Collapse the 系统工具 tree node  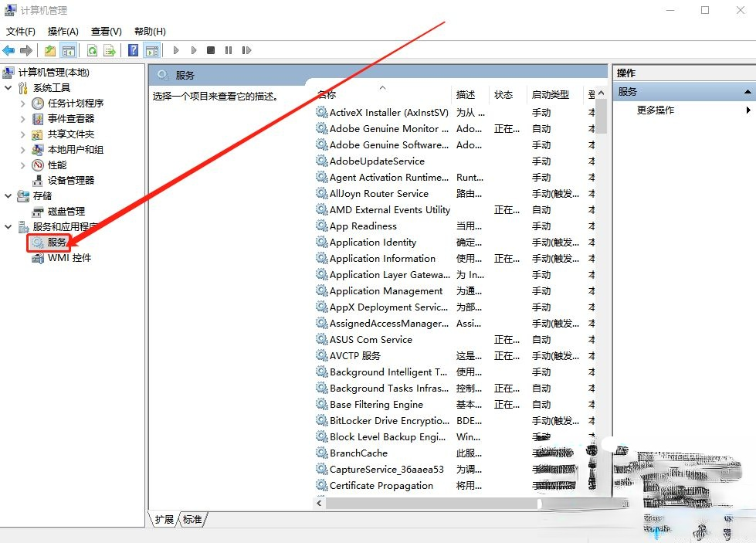pyautogui.click(x=8, y=87)
